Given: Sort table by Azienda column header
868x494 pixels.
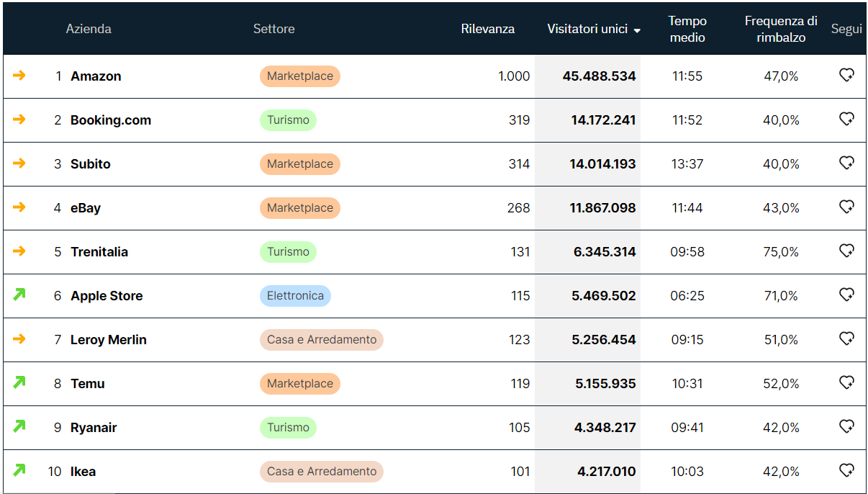Looking at the screenshot, I should pyautogui.click(x=89, y=29).
